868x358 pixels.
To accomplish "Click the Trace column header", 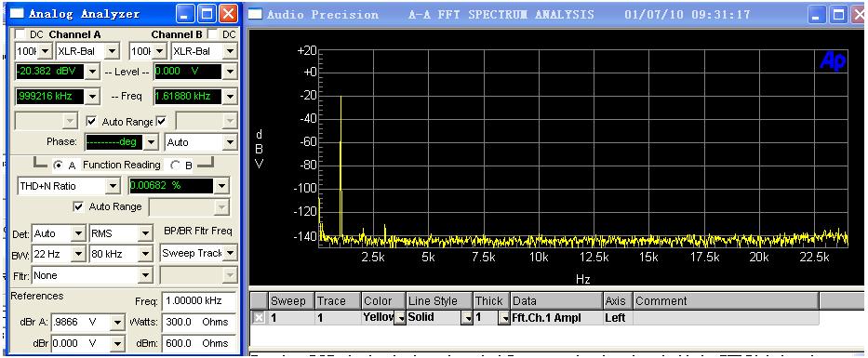I will tap(338, 301).
